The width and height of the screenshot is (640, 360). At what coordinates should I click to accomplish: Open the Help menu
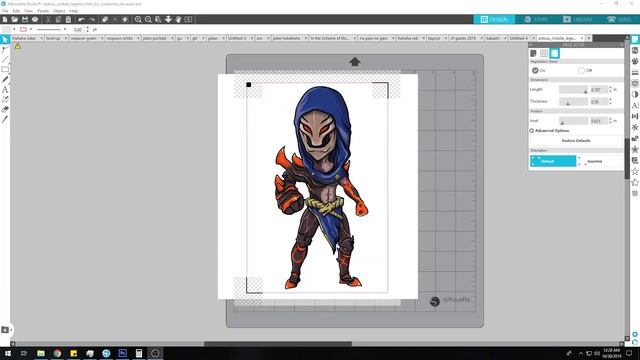point(74,11)
